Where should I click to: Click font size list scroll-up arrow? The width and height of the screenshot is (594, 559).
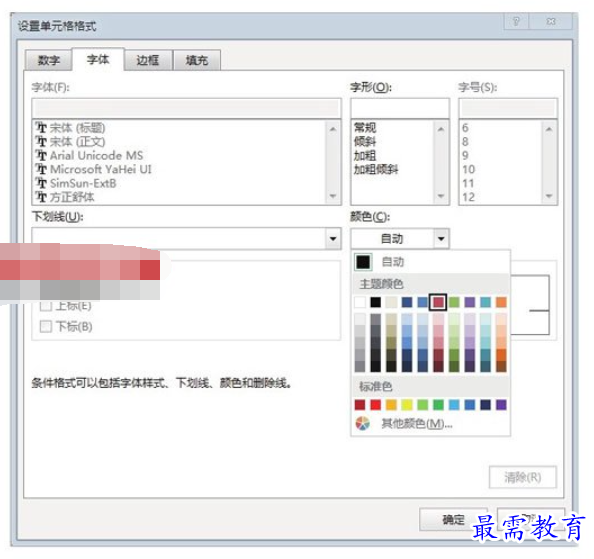tap(549, 129)
